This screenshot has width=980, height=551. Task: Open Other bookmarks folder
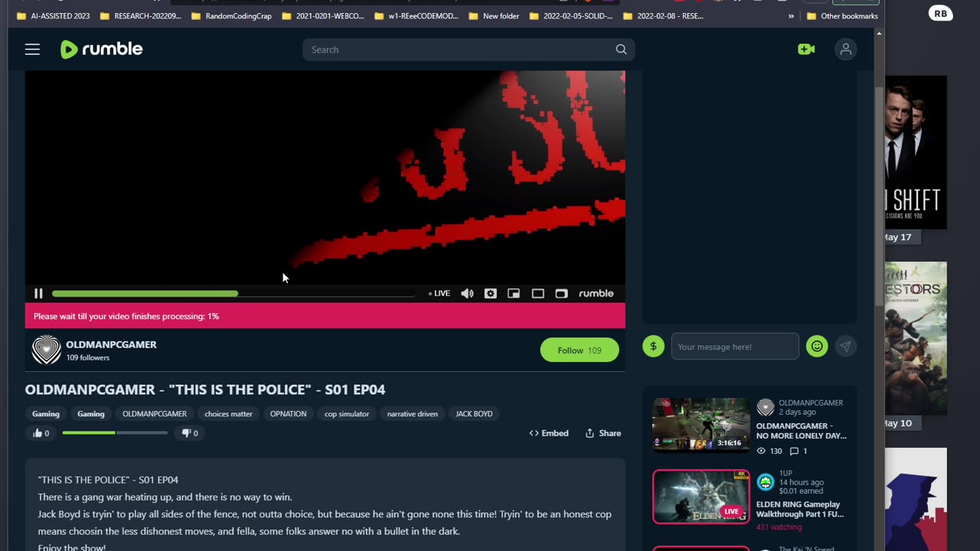(842, 16)
